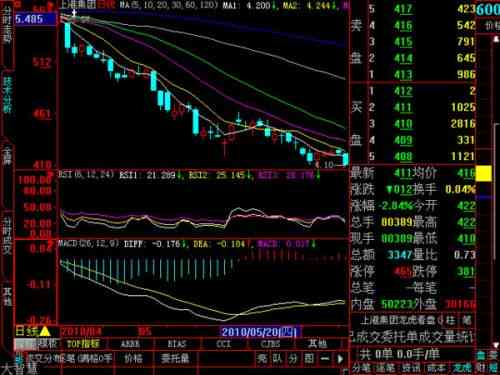The height and width of the screenshot is (375, 500).
Task: Open the 分笔 tab in right panel
Action: click(x=361, y=368)
